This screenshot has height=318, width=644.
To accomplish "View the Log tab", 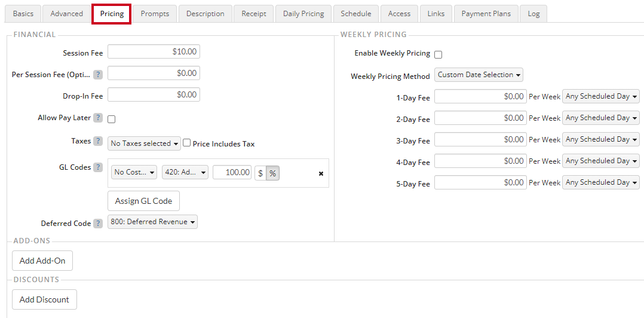I will click(x=533, y=14).
